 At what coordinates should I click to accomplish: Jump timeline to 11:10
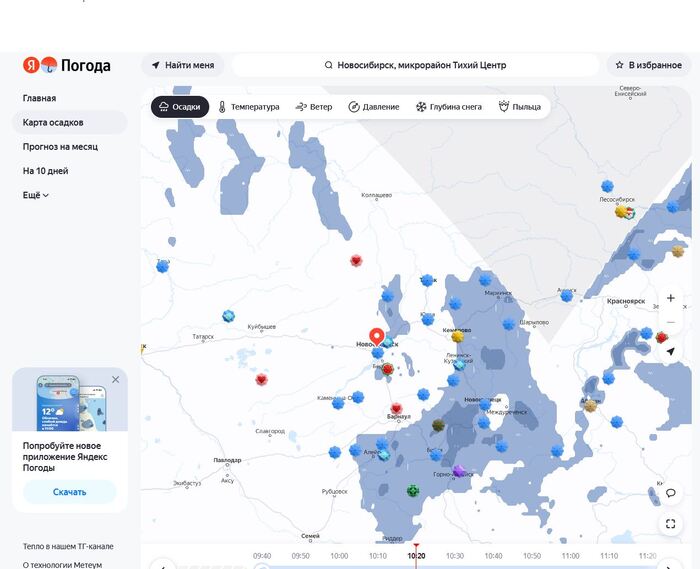coord(609,556)
